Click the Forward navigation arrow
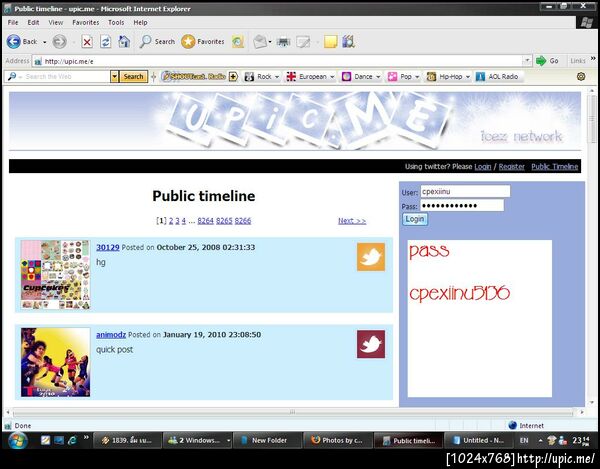The height and width of the screenshot is (469, 600). coord(59,41)
